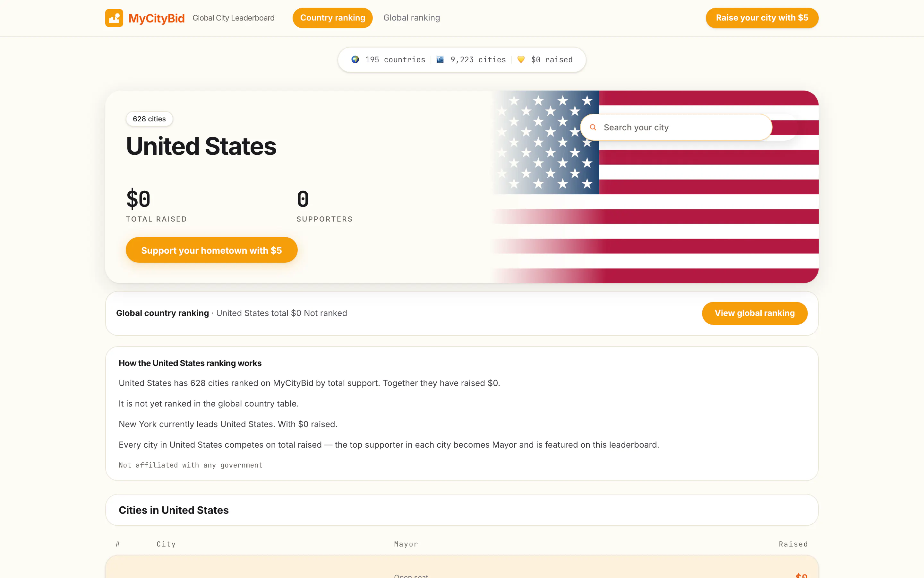The image size is (924, 578).
Task: Click the # column header
Action: point(118,544)
